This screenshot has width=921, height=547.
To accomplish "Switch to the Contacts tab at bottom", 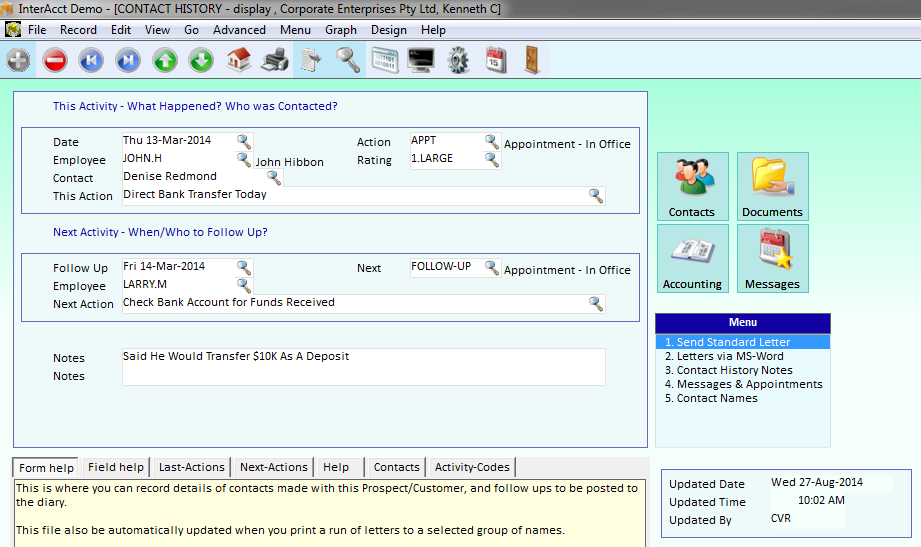I will pyautogui.click(x=396, y=467).
